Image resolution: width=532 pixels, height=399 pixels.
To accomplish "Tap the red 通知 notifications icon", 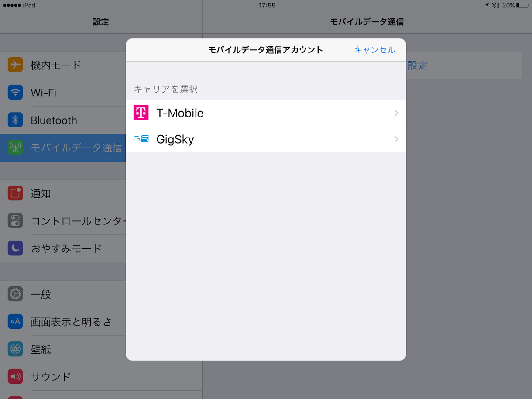I will 15,193.
